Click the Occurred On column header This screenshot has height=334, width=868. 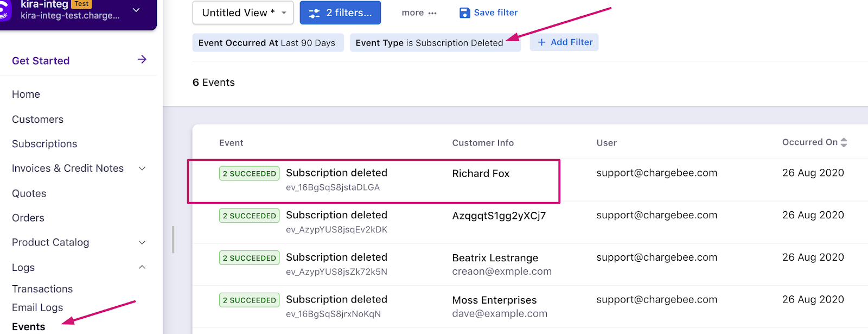point(810,142)
